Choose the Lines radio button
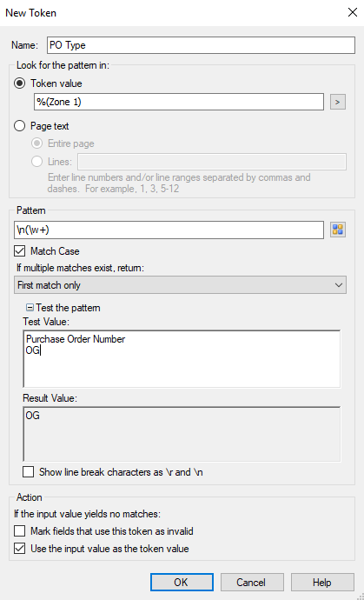The height and width of the screenshot is (600, 364). (x=36, y=162)
